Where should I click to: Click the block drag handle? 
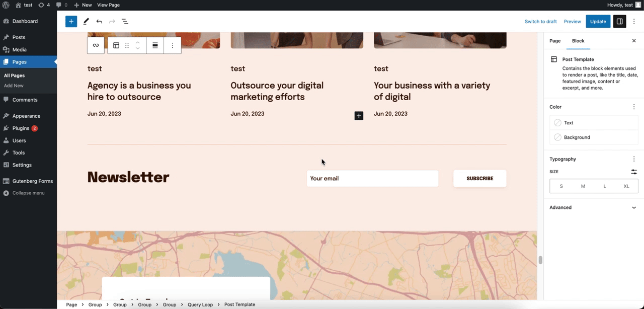pos(127,45)
